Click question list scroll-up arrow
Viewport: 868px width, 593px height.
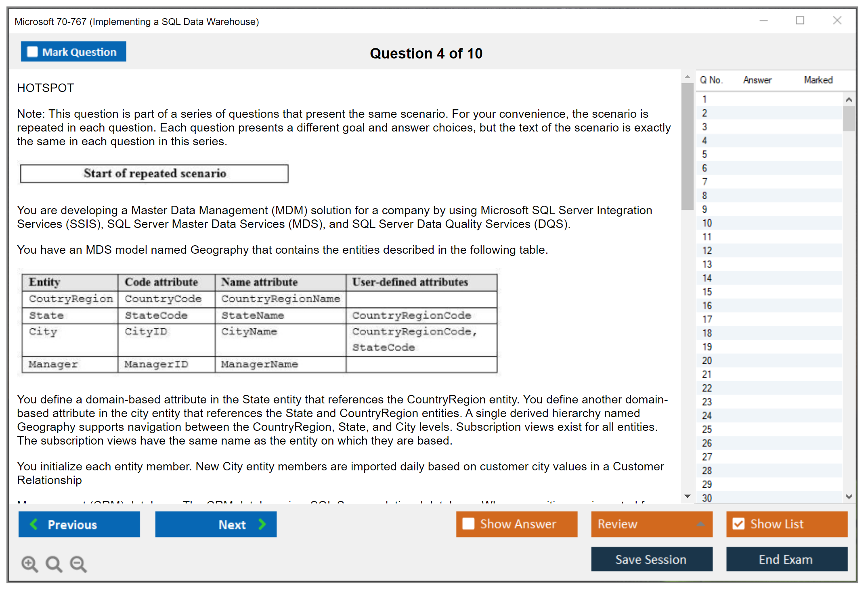pyautogui.click(x=849, y=99)
